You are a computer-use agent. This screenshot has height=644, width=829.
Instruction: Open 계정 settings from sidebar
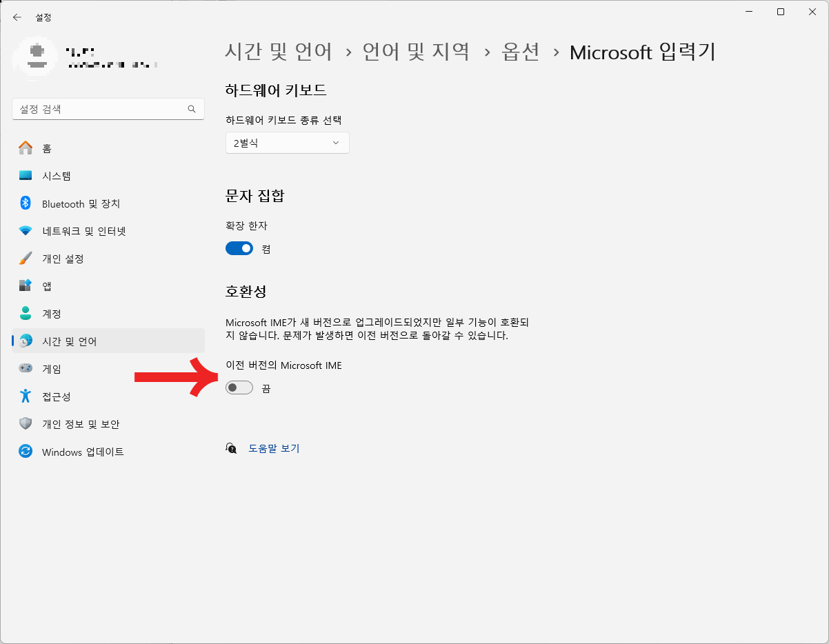click(x=108, y=314)
